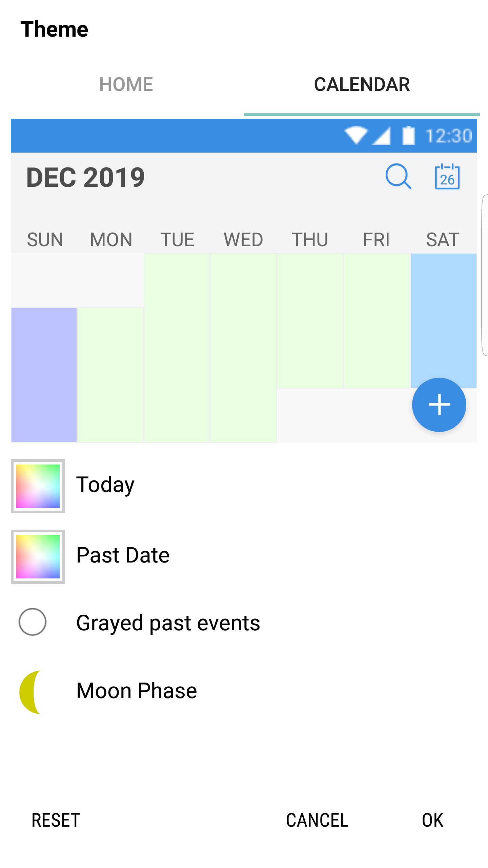The image size is (488, 868).
Task: Tap the yellow Moon Phase crescent icon
Action: (31, 692)
